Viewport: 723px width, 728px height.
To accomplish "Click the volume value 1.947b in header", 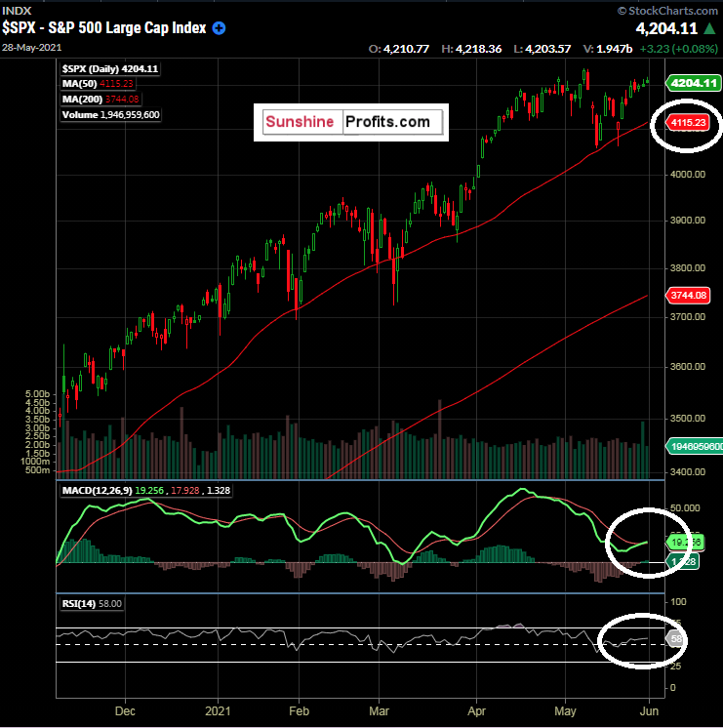I will (x=614, y=49).
